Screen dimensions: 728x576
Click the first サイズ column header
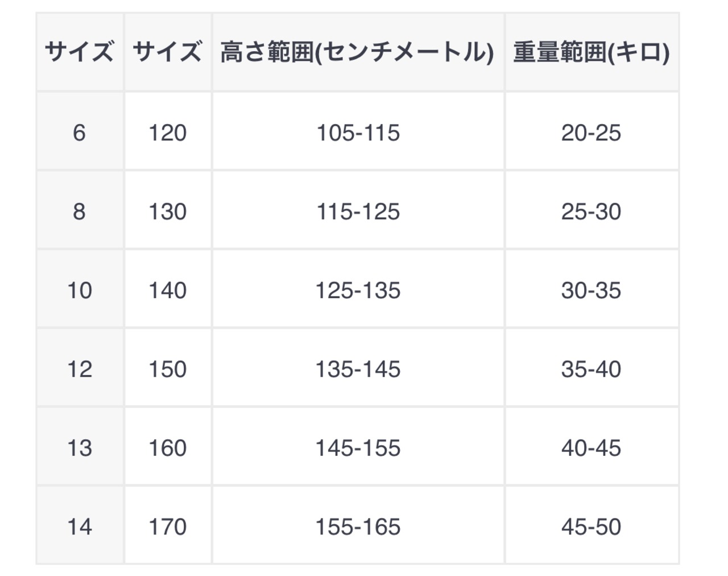pos(80,52)
